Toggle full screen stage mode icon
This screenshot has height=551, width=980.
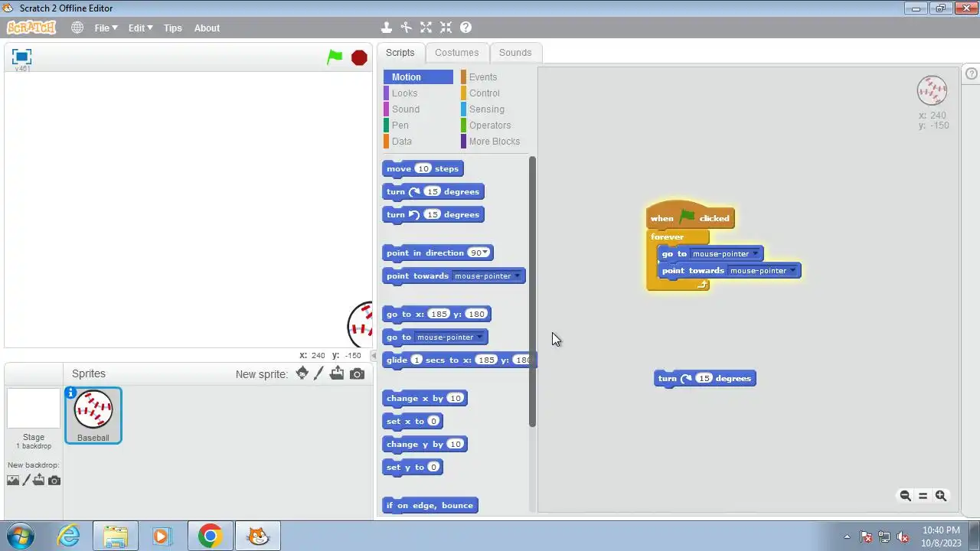(21, 57)
